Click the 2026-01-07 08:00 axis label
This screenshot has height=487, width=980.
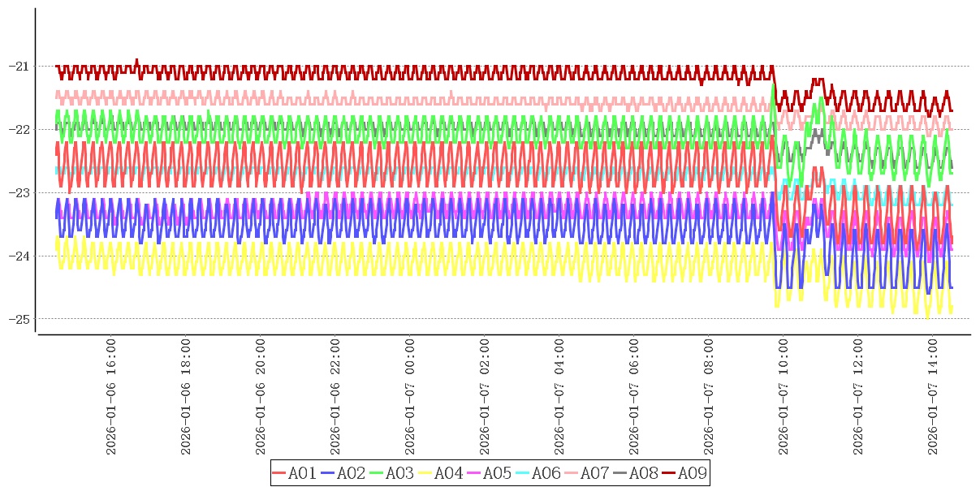coord(709,398)
